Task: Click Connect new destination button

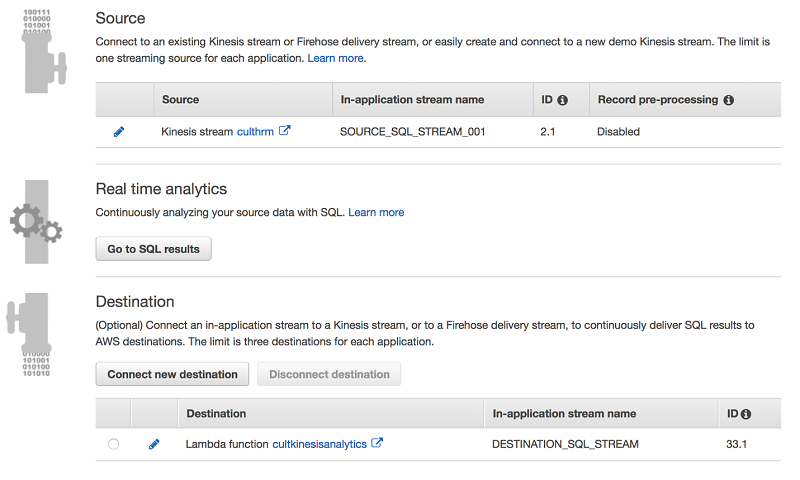Action: 172,374
